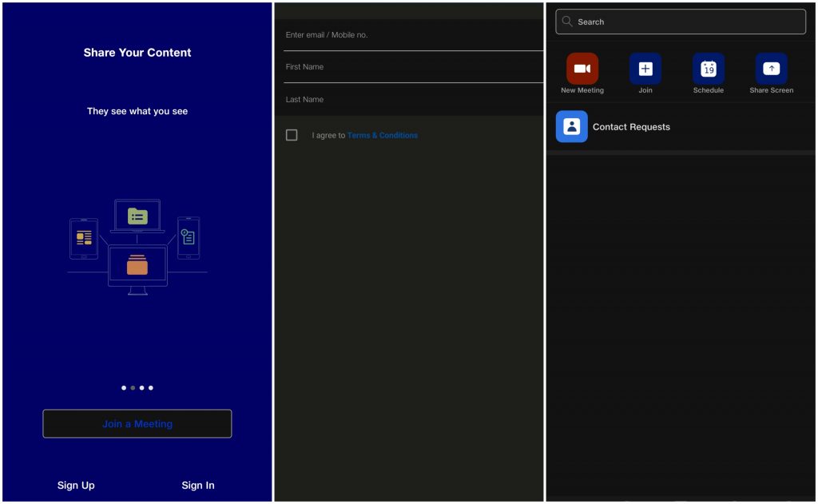Click the Schedule label text
Viewport: 818px width, 504px height.
click(x=709, y=90)
